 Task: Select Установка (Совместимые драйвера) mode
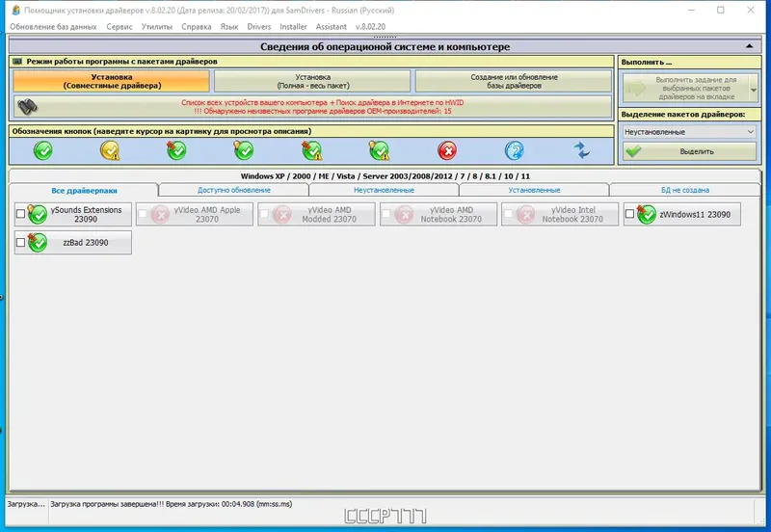[x=112, y=81]
